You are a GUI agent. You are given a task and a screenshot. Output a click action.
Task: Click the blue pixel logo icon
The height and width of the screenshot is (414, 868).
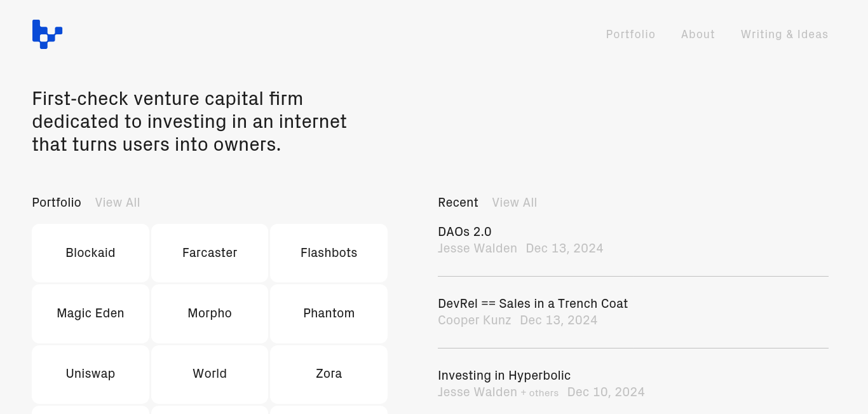point(47,34)
